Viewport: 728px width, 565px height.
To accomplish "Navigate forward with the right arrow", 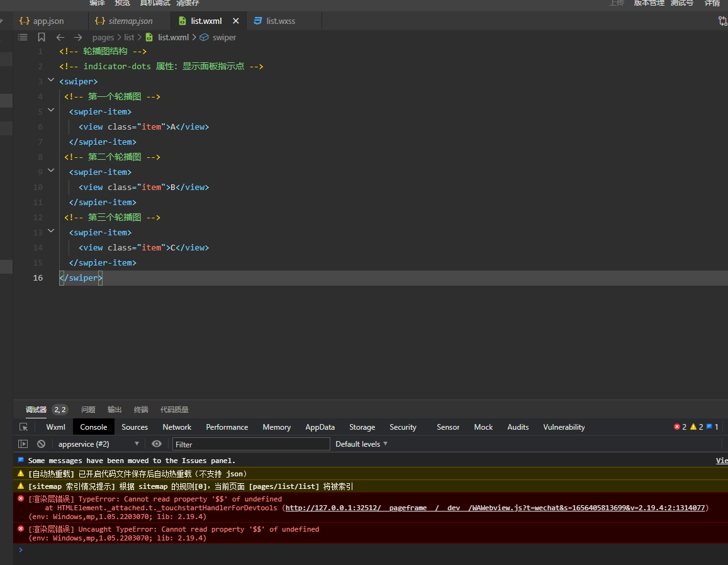I will 78,37.
